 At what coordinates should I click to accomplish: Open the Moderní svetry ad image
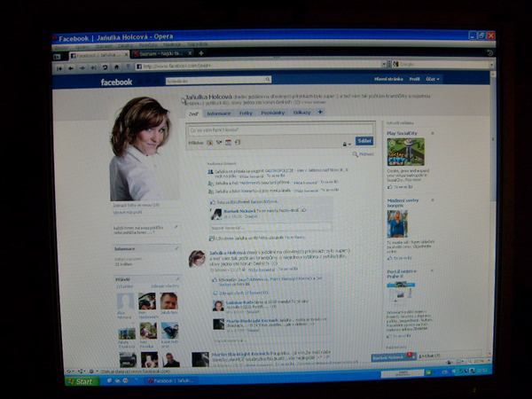click(x=397, y=223)
